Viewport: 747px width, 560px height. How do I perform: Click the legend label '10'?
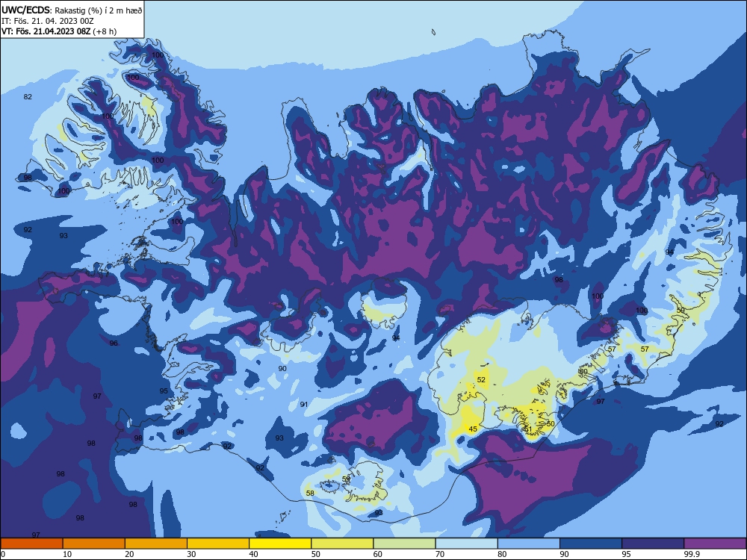tap(67, 554)
